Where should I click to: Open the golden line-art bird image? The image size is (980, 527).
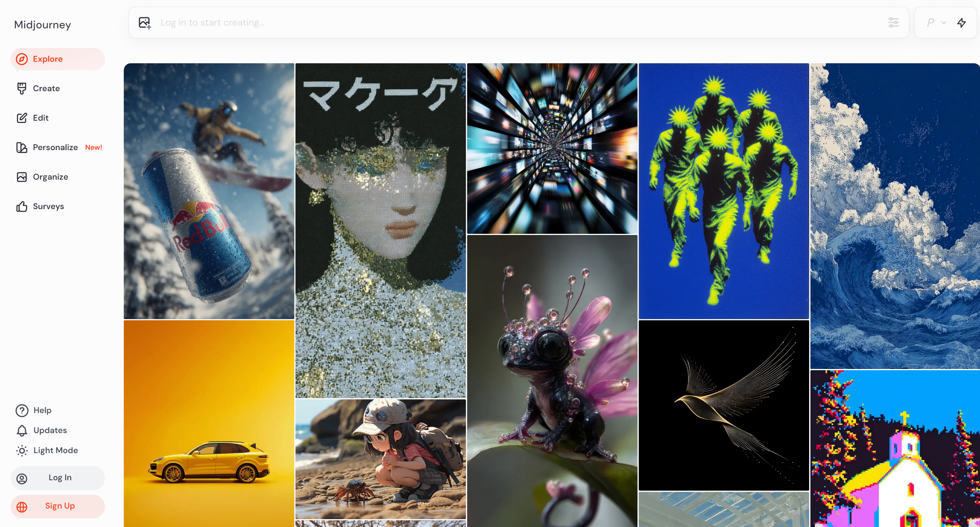click(724, 405)
